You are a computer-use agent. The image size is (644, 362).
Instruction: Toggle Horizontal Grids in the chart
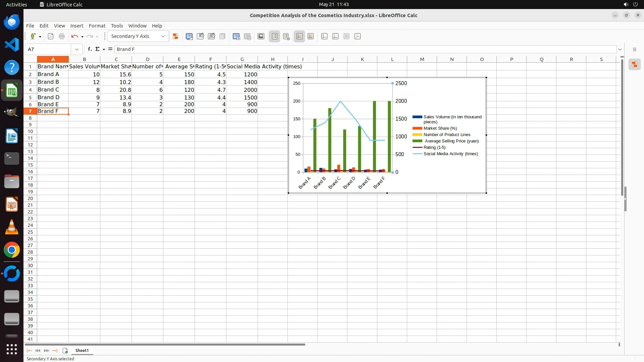[300, 36]
